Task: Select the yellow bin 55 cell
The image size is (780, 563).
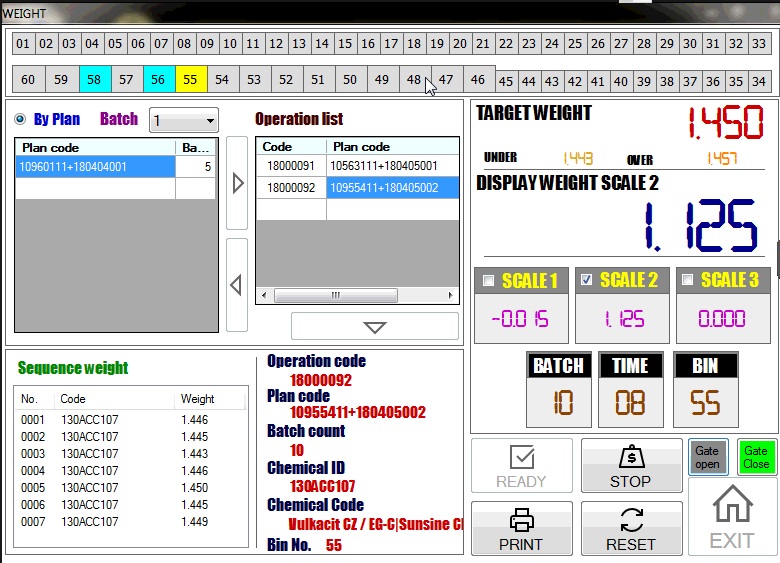Action: coord(191,79)
